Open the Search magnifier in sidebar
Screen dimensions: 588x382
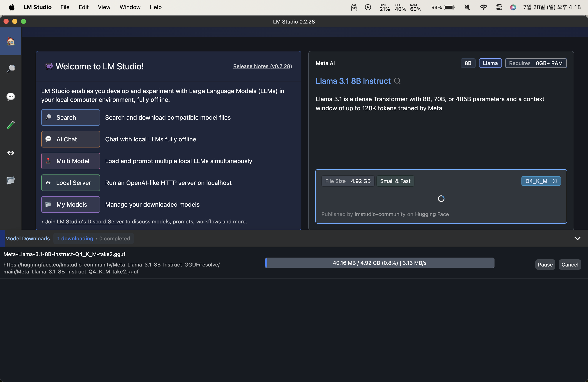(x=11, y=69)
